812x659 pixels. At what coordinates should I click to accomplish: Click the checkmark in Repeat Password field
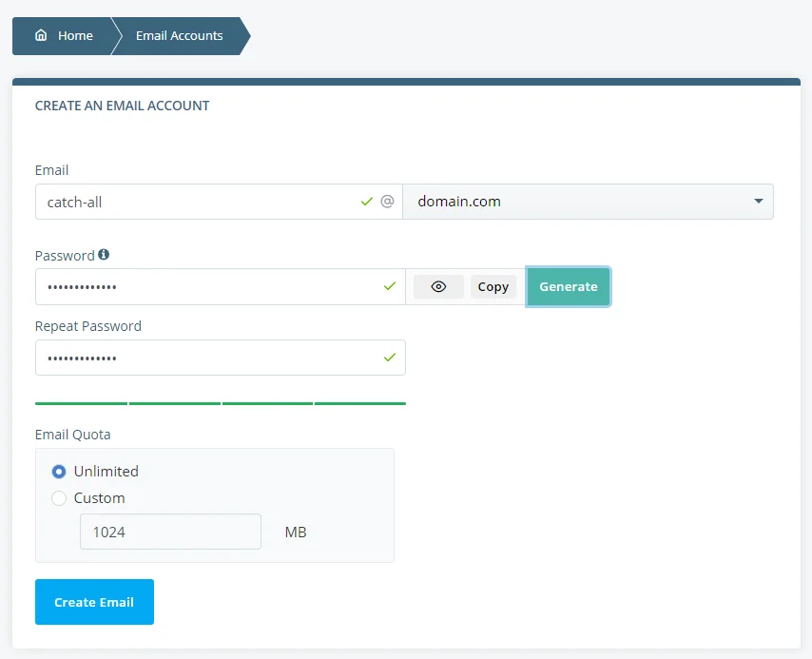pos(390,358)
